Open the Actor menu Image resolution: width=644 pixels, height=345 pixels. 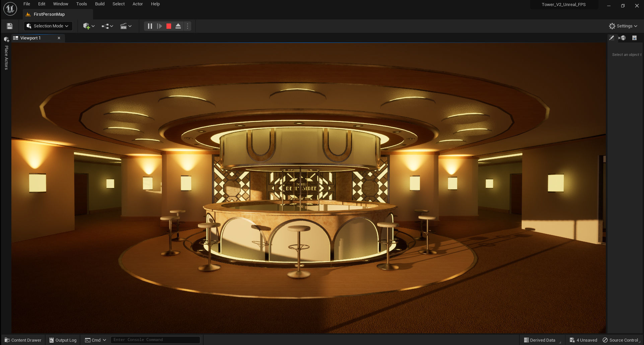coord(138,4)
